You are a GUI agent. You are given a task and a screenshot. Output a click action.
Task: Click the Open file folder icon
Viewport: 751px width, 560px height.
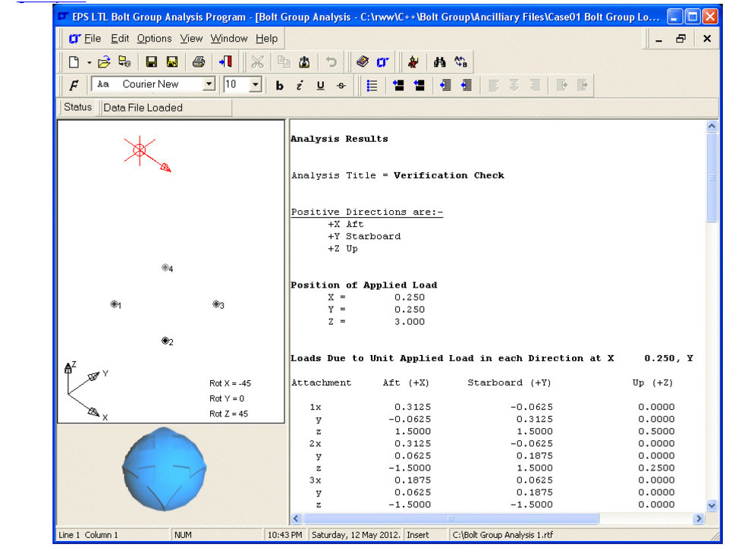click(104, 61)
